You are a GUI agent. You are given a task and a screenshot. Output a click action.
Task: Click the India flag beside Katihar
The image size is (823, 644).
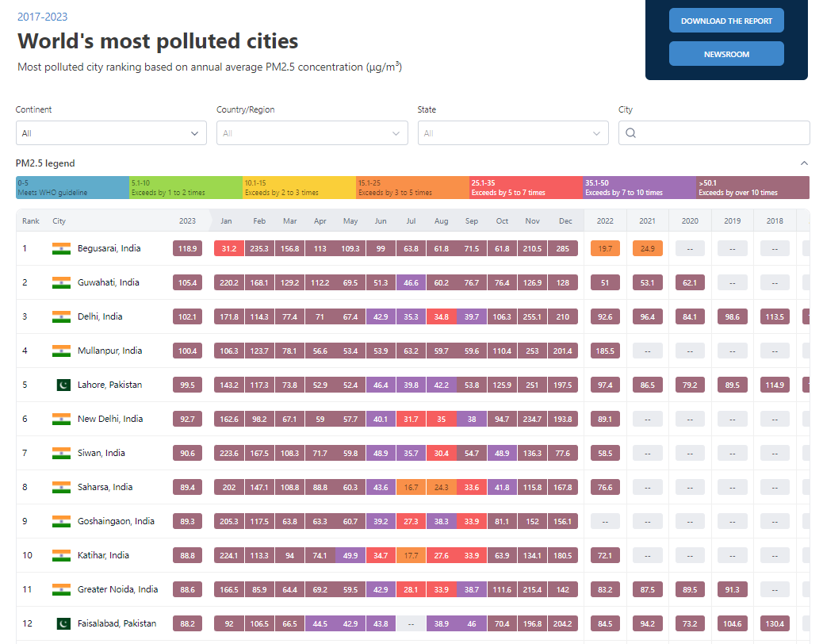point(61,556)
